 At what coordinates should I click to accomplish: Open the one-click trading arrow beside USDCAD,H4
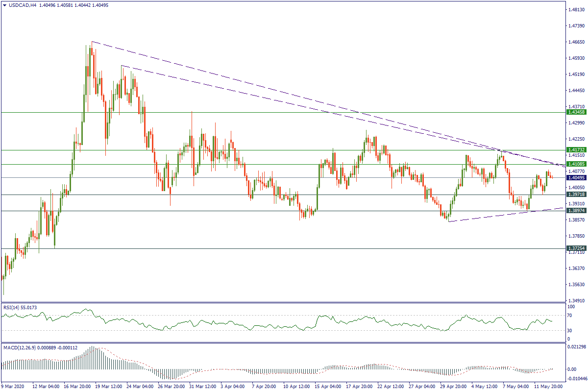(4, 5)
